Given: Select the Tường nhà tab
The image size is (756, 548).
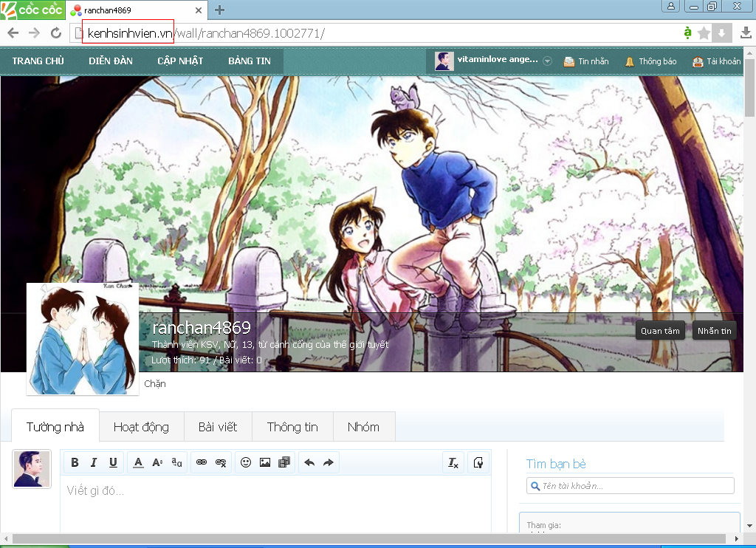Looking at the screenshot, I should point(55,427).
